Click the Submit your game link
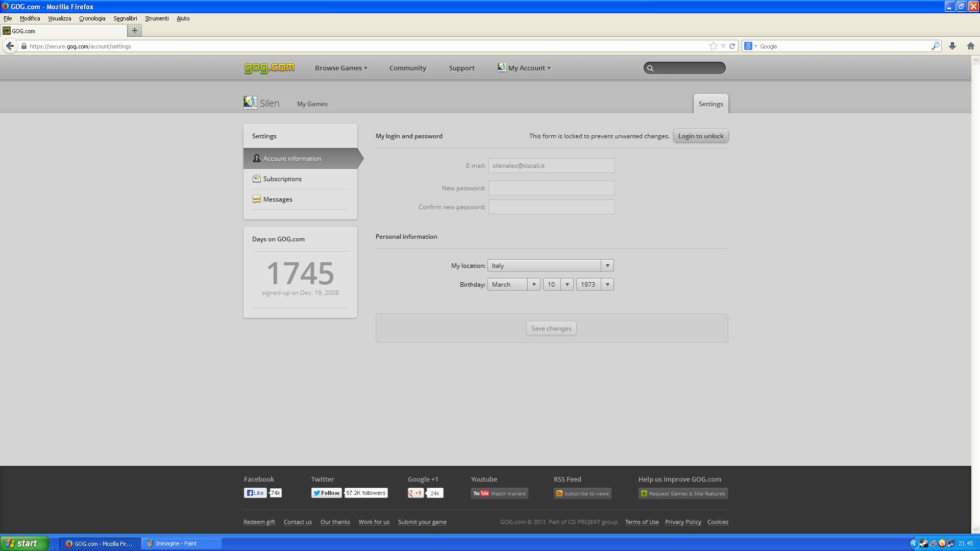The width and height of the screenshot is (980, 551). tap(422, 522)
